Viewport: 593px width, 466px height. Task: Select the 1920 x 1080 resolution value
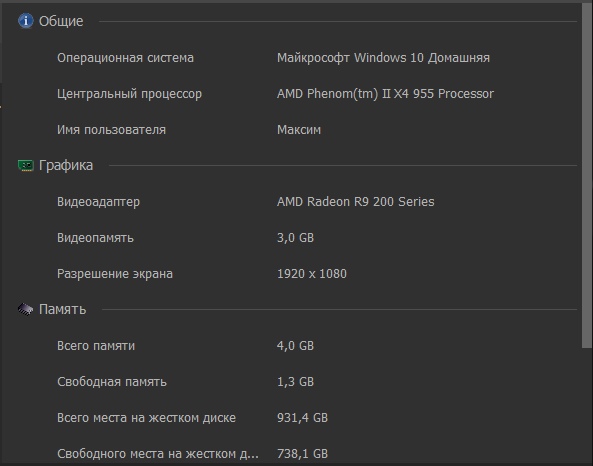(312, 274)
